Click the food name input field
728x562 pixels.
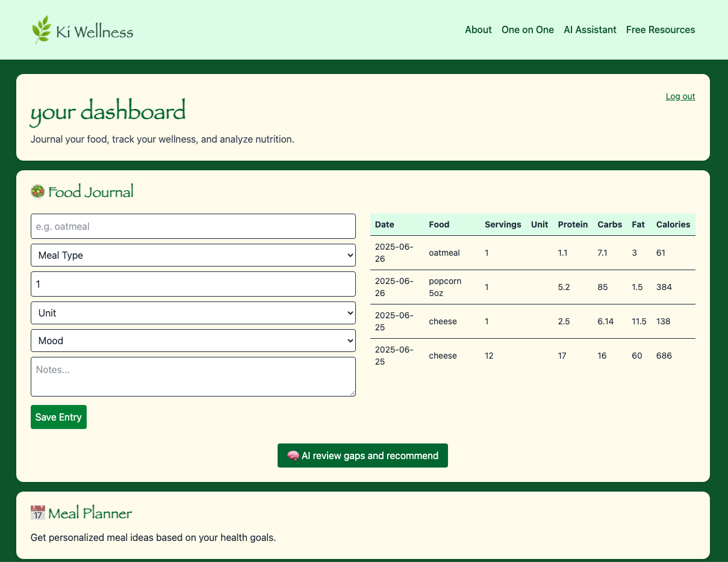[x=193, y=226]
